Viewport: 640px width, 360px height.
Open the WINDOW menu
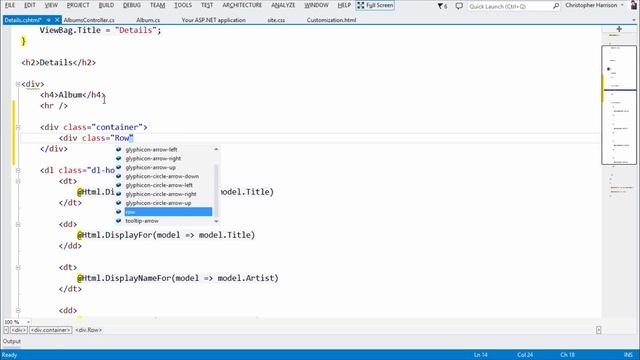point(316,5)
